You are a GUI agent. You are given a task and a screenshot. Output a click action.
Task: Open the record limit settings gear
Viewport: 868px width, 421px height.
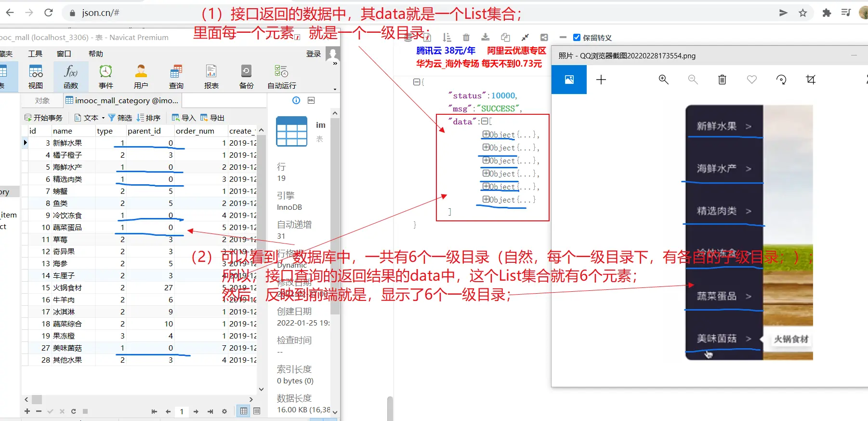point(224,411)
